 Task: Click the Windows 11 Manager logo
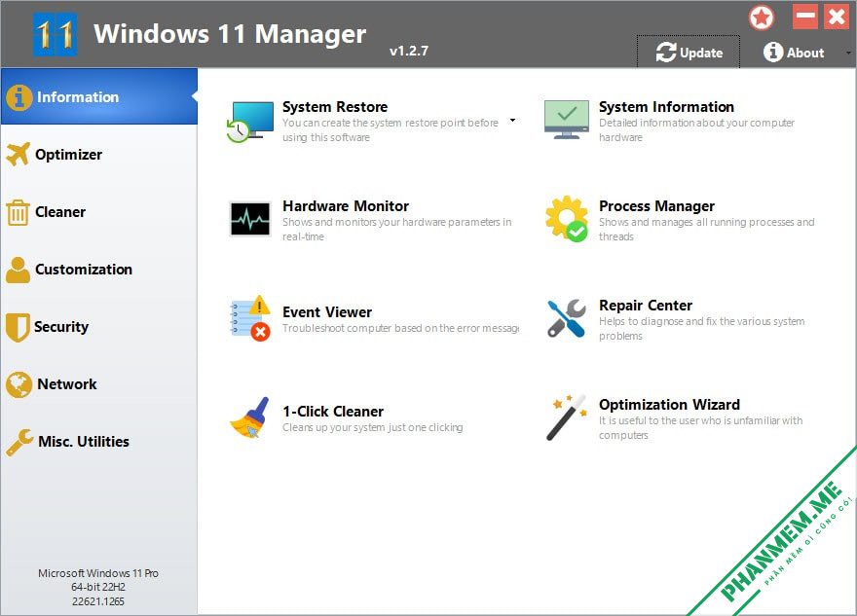(x=55, y=35)
